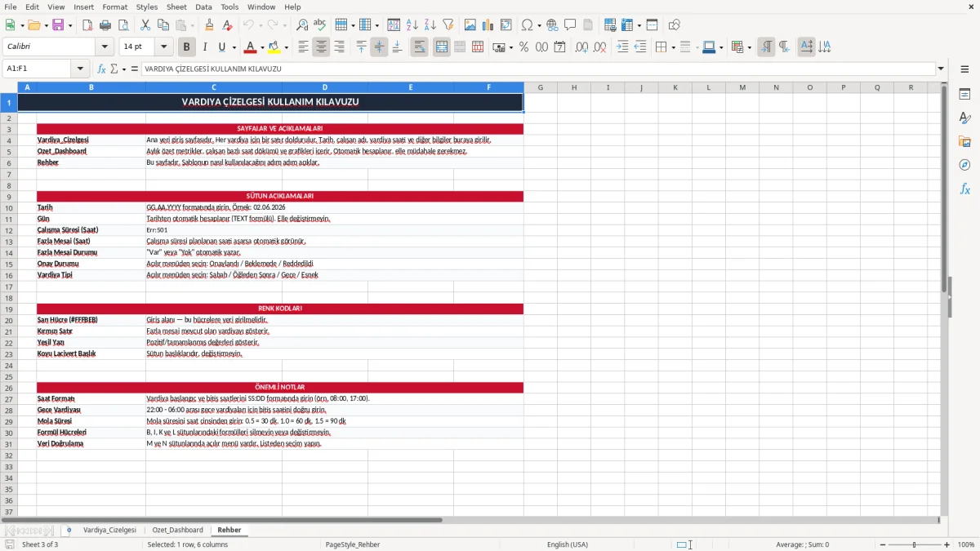Toggle Bold formatting

[186, 47]
